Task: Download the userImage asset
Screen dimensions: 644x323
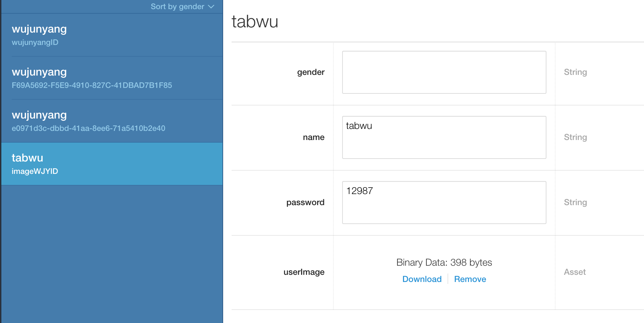Action: (422, 279)
